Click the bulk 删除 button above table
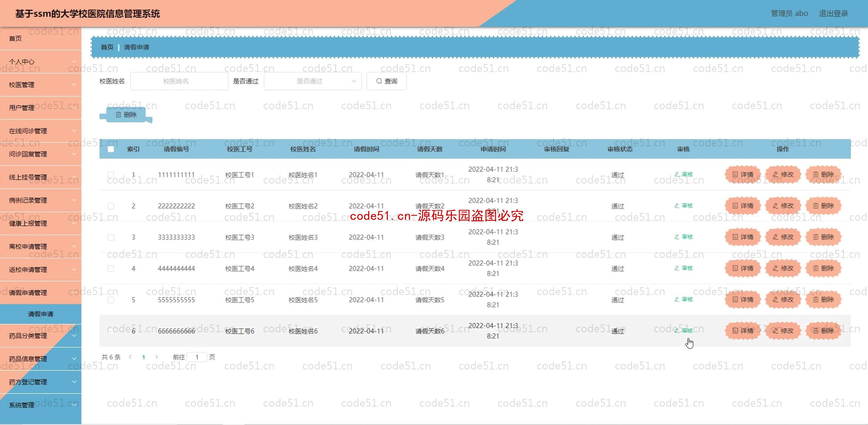The width and height of the screenshot is (868, 425). [126, 115]
